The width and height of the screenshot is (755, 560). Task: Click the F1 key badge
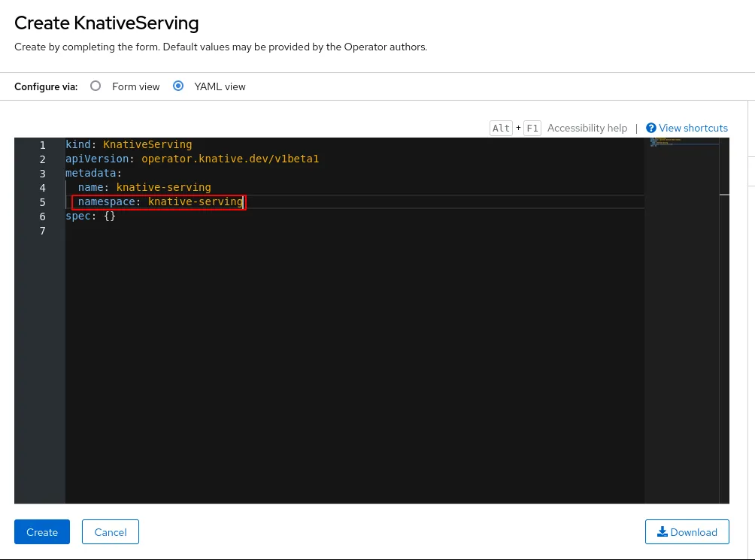(x=532, y=129)
